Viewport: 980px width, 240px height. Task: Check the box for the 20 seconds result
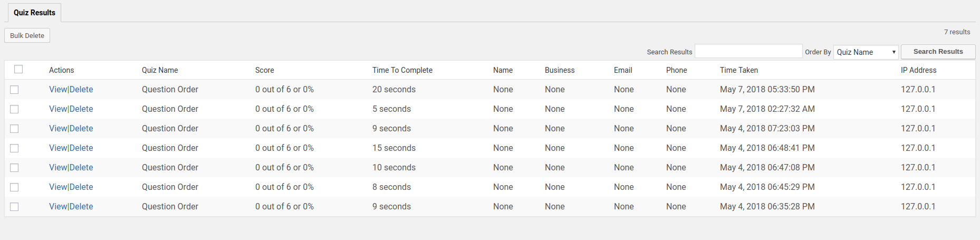[x=14, y=90]
